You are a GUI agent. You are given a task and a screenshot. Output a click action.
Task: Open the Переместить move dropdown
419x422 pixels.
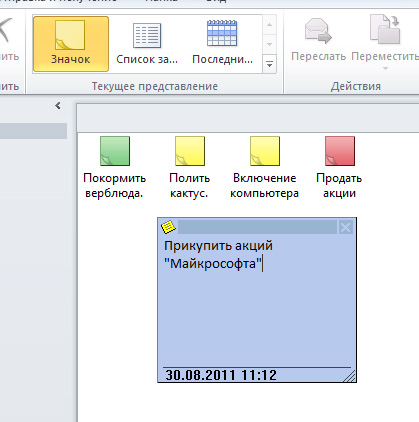point(385,42)
